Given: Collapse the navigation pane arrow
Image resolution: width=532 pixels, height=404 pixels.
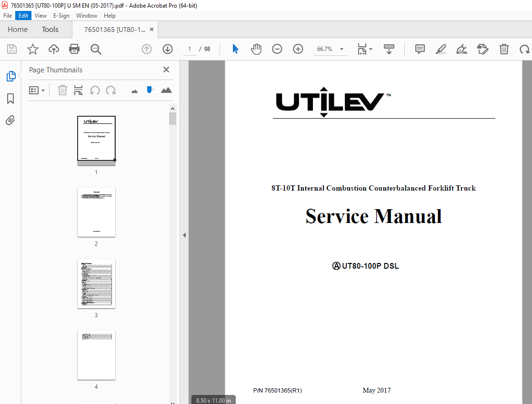Looking at the screenshot, I should pos(184,235).
